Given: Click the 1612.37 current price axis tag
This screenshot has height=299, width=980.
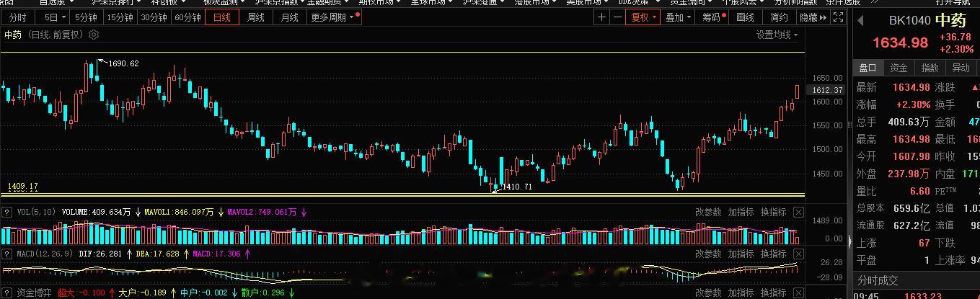Looking at the screenshot, I should [x=828, y=90].
